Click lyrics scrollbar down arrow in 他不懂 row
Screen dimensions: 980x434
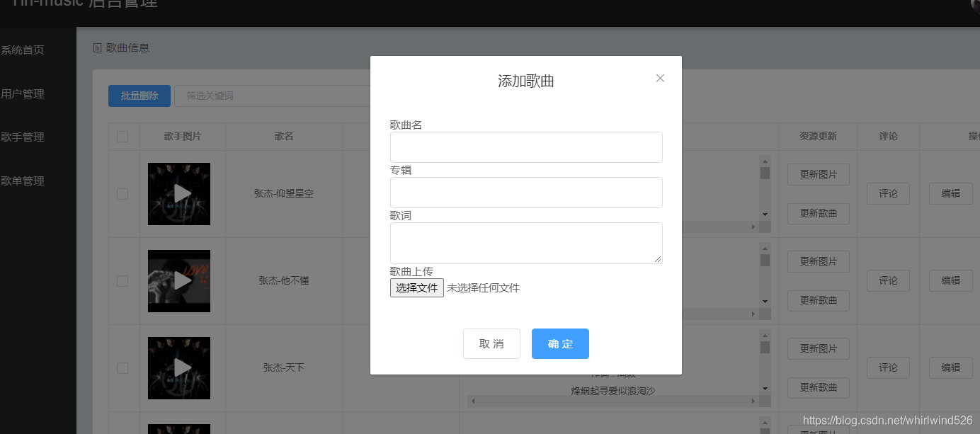[x=765, y=301]
